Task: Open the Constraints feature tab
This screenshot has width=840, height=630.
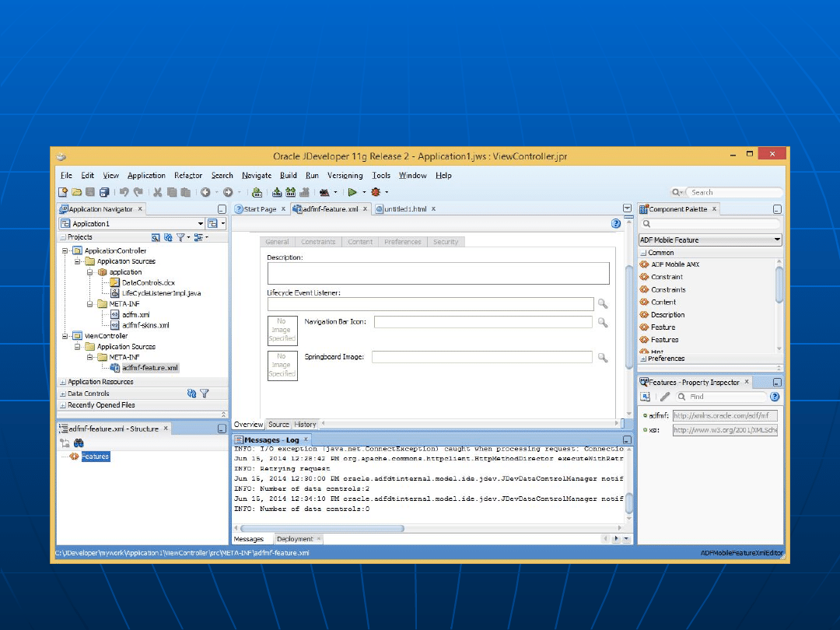Action: click(x=318, y=242)
